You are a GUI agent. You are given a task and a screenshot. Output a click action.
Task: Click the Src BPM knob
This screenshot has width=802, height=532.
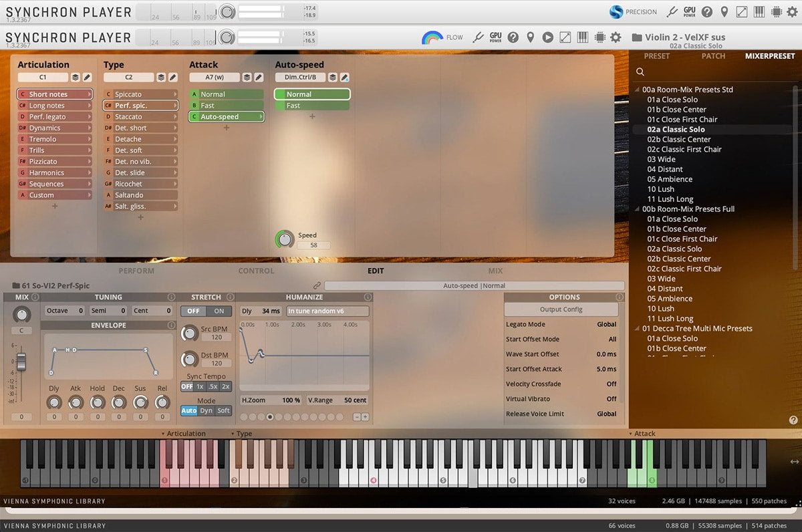point(190,333)
